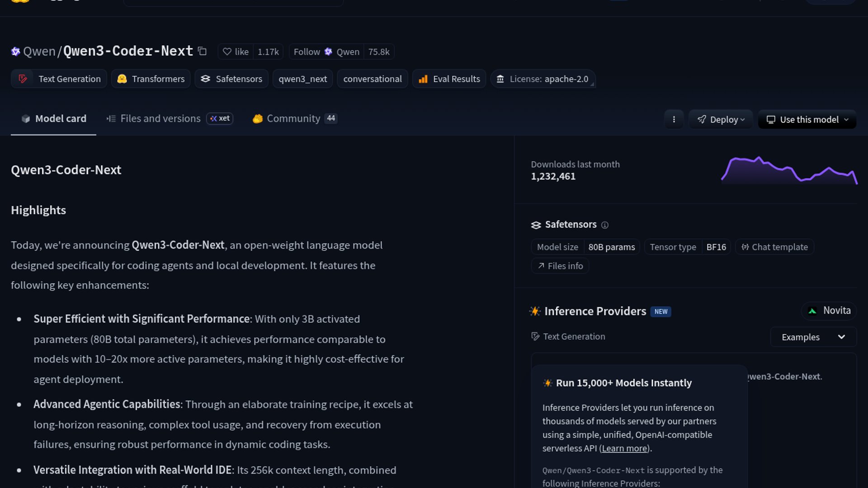Open the Eval Results tag

point(449,79)
